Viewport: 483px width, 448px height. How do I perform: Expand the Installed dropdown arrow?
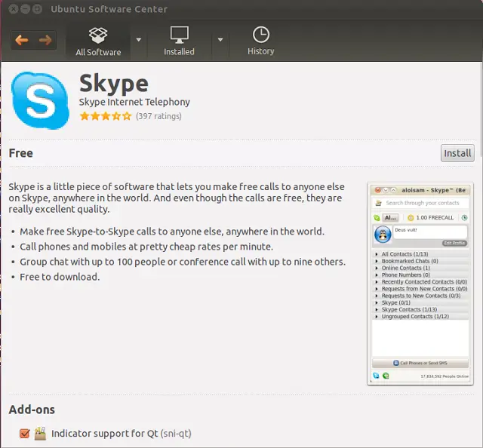coord(220,40)
